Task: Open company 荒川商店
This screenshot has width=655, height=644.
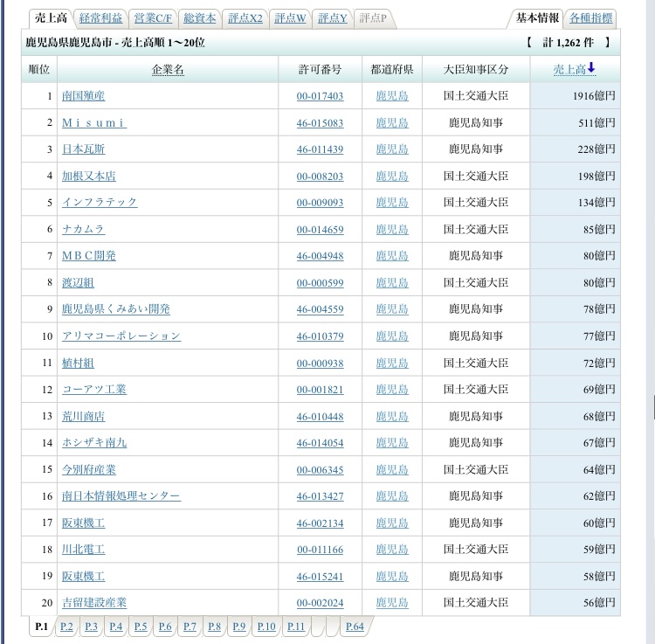Action: coord(84,416)
